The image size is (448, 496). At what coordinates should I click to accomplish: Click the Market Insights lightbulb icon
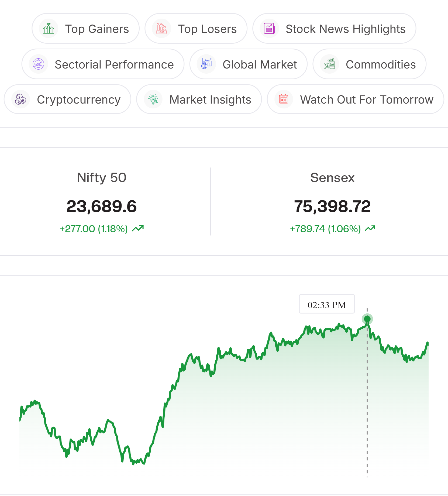153,100
